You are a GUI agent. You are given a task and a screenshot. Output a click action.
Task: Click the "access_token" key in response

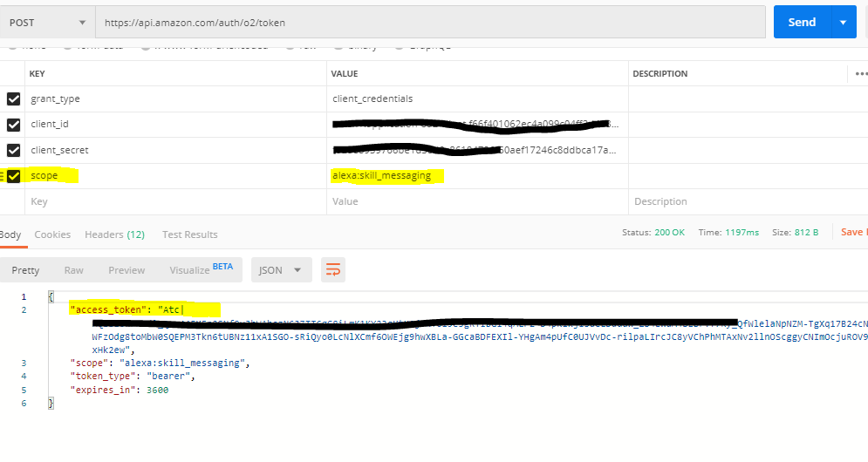[108, 309]
